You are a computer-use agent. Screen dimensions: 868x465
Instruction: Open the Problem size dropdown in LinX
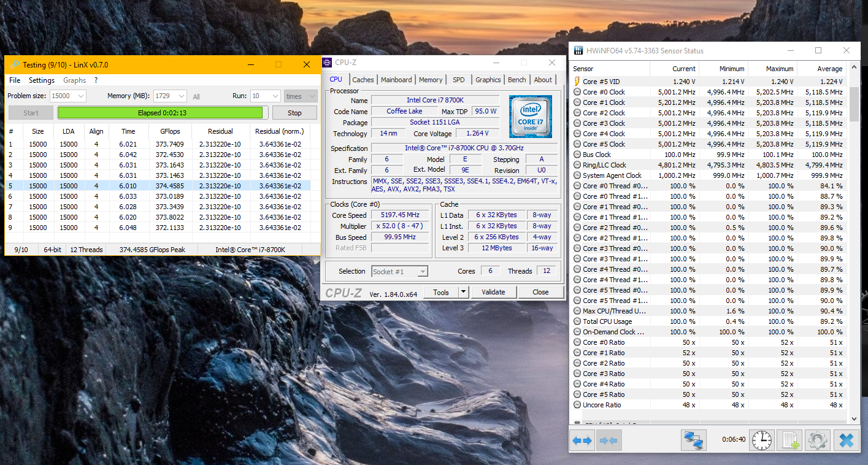pyautogui.click(x=68, y=96)
